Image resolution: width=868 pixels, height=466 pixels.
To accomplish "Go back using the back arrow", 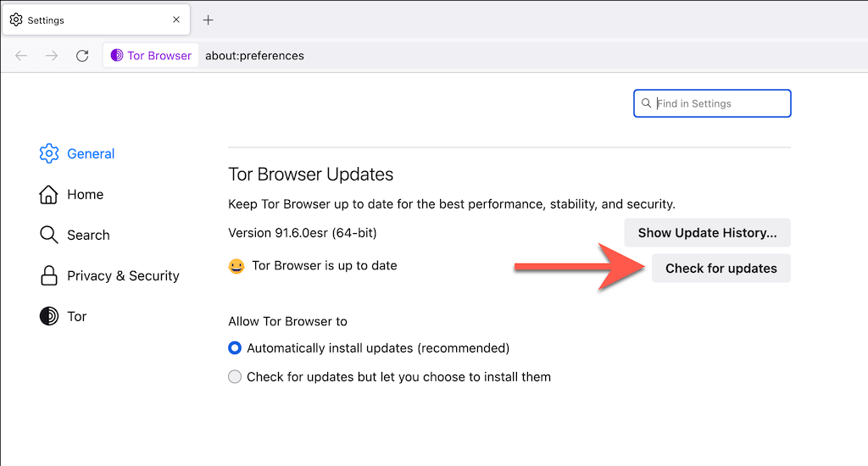I will click(x=21, y=56).
